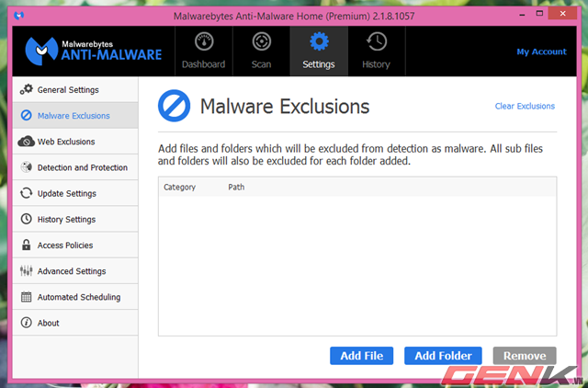The width and height of the screenshot is (588, 388).
Task: Open the Dashboard tab
Action: [204, 51]
